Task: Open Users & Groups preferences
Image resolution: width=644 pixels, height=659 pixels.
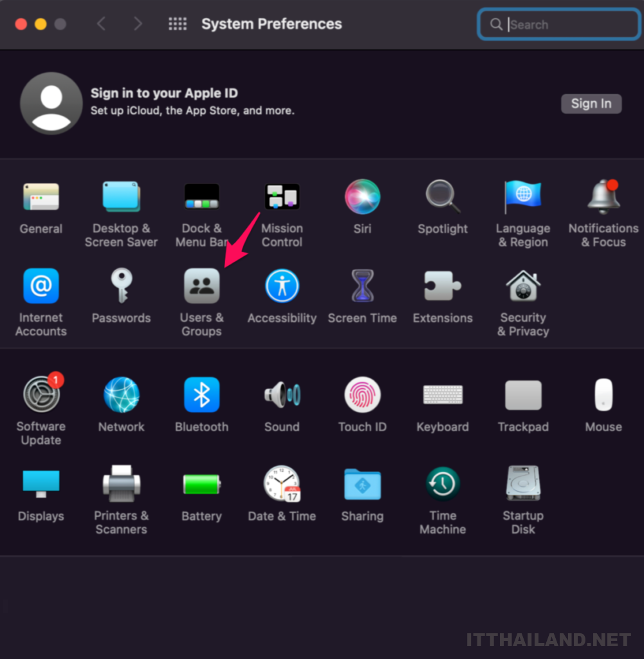Action: tap(201, 286)
